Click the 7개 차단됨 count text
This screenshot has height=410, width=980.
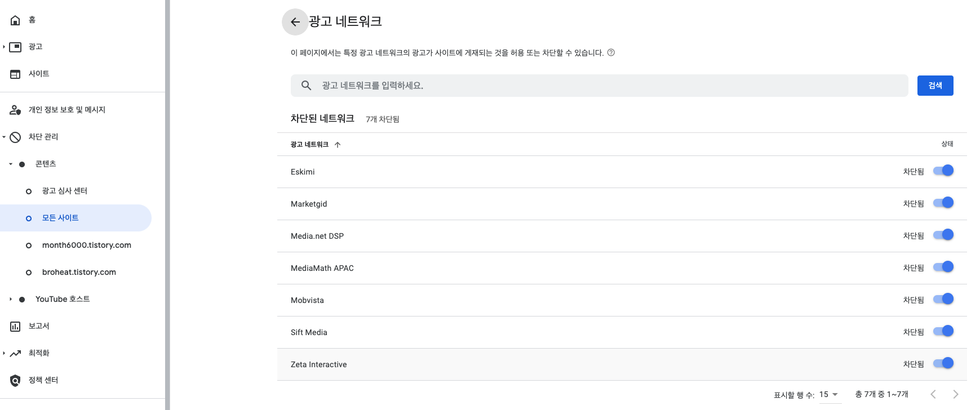[x=383, y=119]
